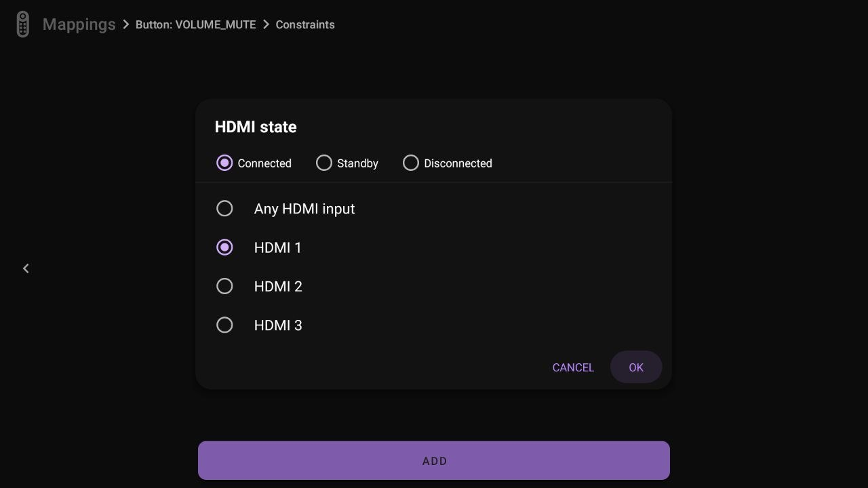Screen dimensions: 868x488
Task: Click chevron before Constraints breadcrumb
Action: pyautogui.click(x=266, y=24)
